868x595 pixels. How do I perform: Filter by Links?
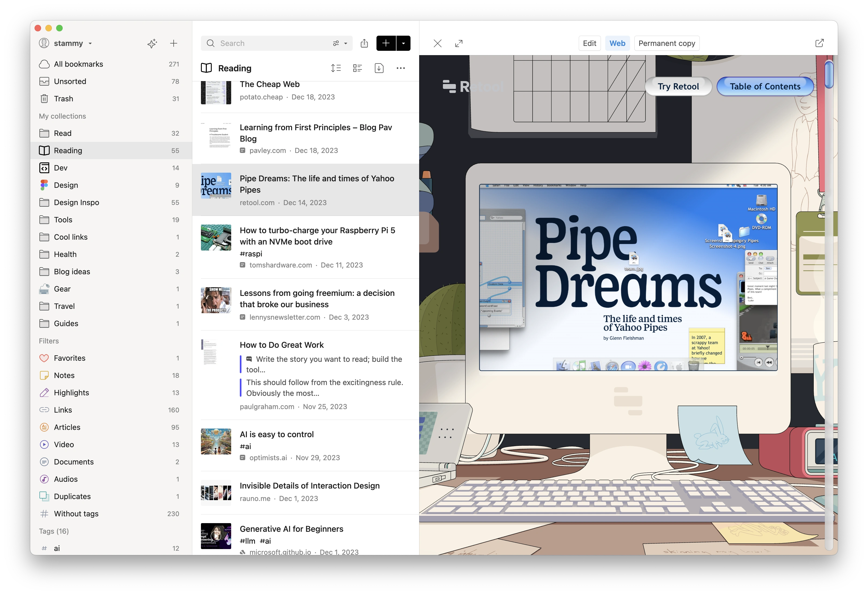[x=111, y=410]
